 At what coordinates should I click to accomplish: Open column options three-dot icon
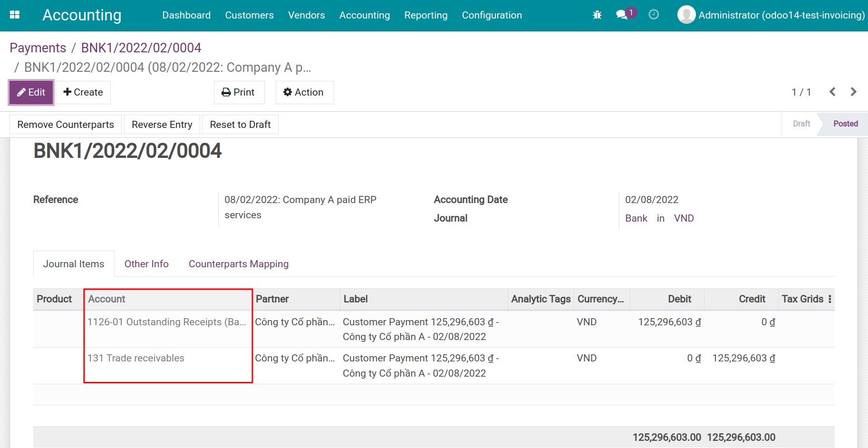[829, 299]
